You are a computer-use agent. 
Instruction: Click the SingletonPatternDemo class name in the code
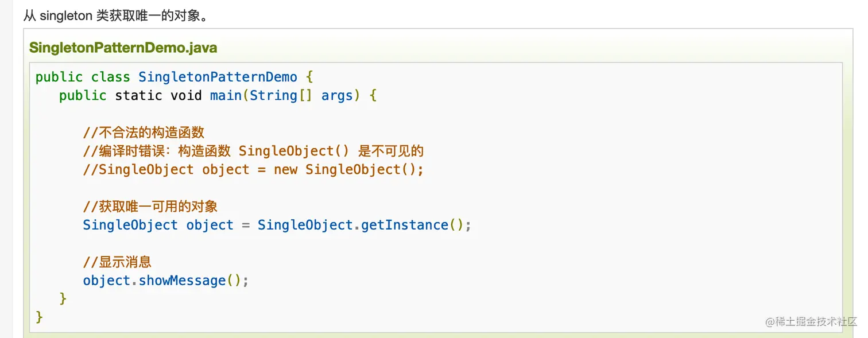pyautogui.click(x=218, y=77)
